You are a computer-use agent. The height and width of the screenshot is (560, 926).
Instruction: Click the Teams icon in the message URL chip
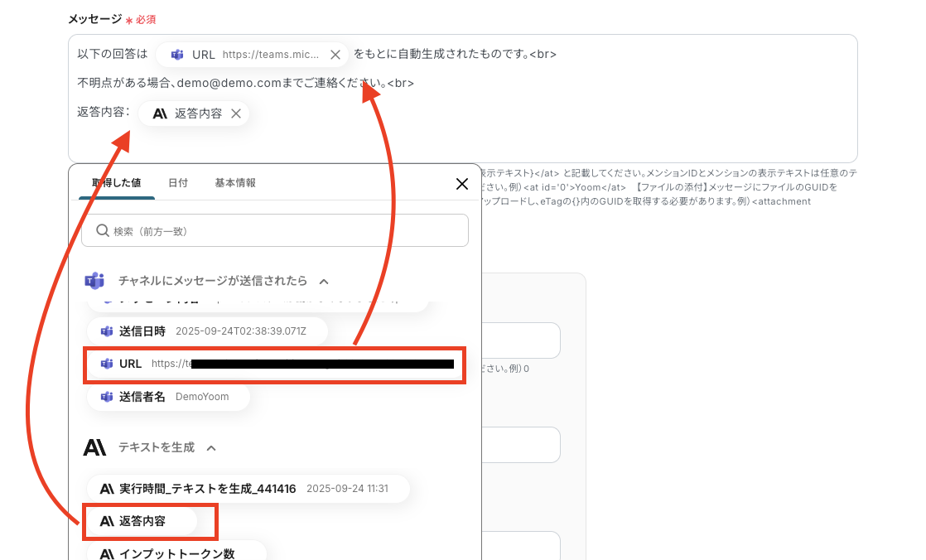coord(177,55)
